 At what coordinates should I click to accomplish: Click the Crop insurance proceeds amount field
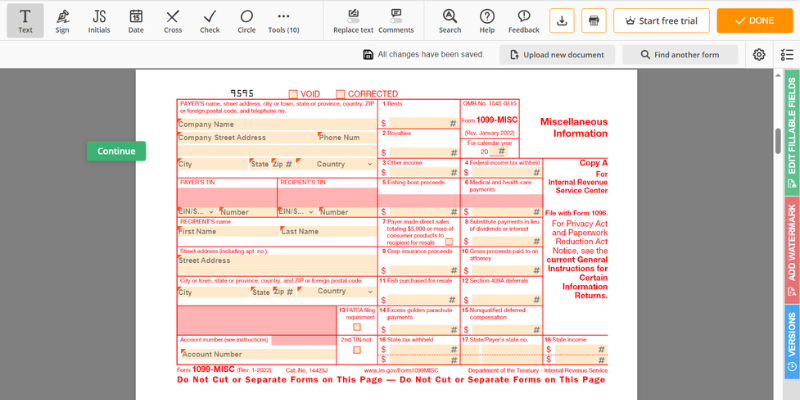click(423, 270)
